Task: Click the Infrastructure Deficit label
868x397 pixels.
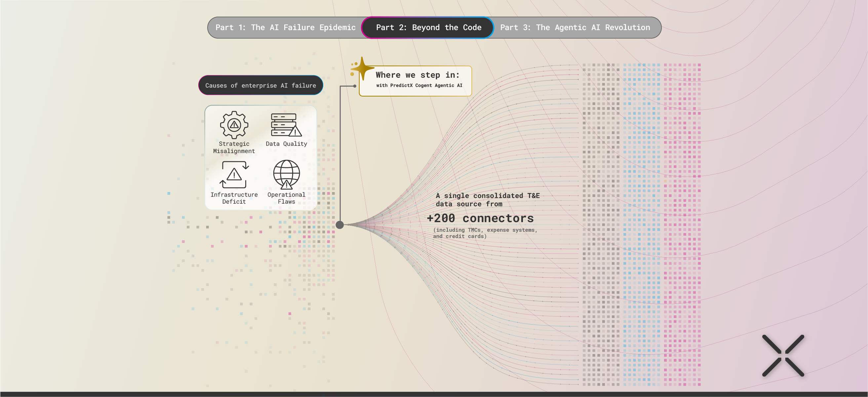Action: [234, 198]
